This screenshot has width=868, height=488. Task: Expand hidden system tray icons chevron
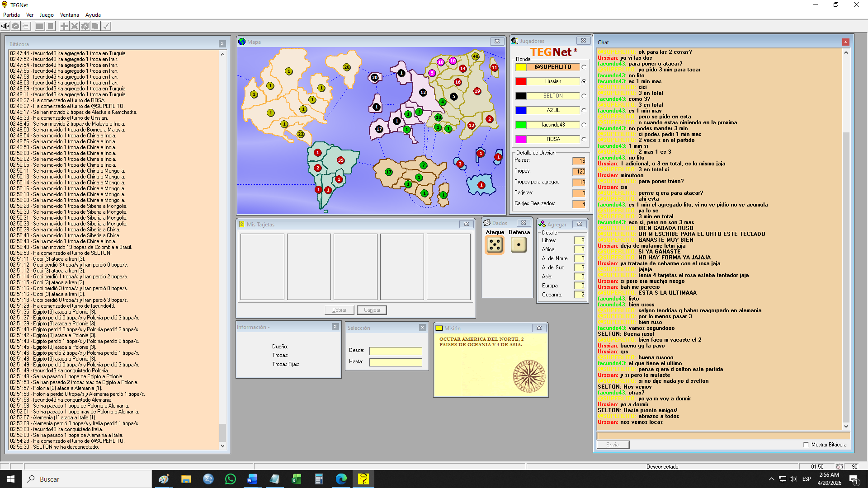(x=771, y=479)
